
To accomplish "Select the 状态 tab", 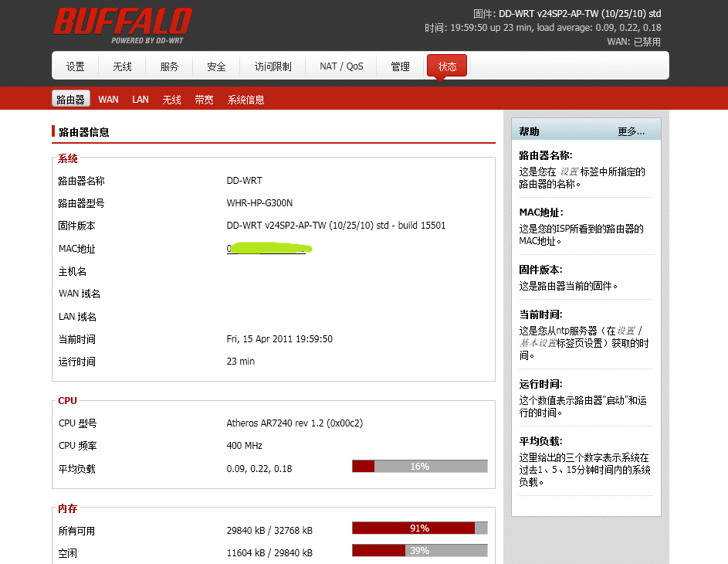I will click(447, 66).
